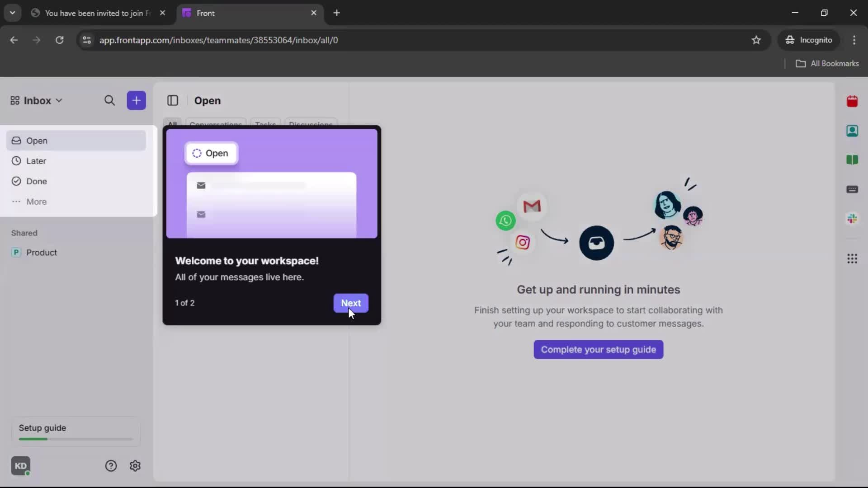868x488 pixels.
Task: Open the knowledge base book icon
Action: (853, 160)
